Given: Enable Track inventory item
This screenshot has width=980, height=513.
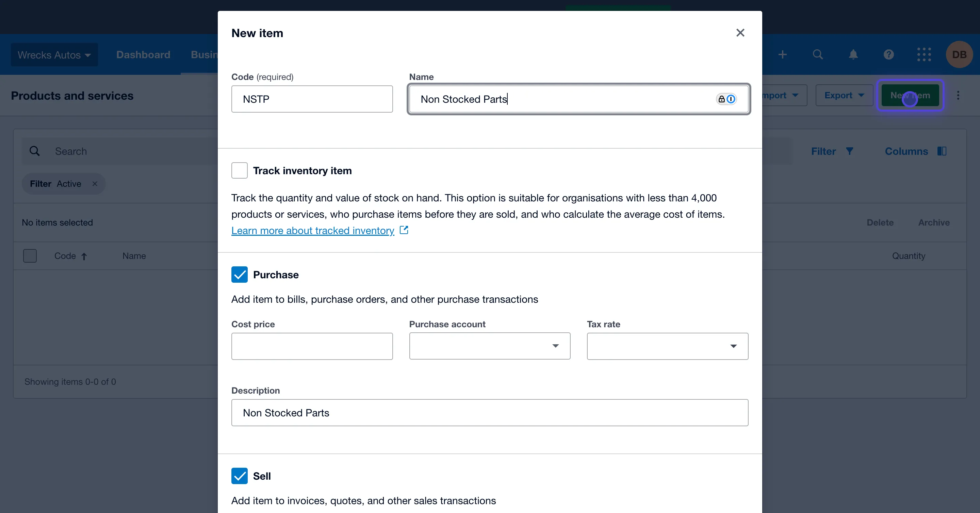Looking at the screenshot, I should 239,170.
